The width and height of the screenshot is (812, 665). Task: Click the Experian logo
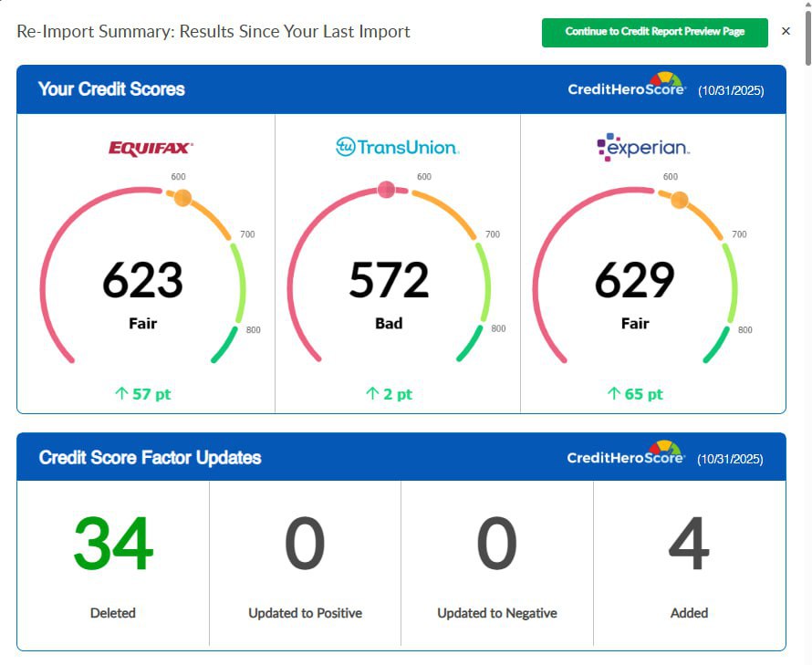coord(643,147)
